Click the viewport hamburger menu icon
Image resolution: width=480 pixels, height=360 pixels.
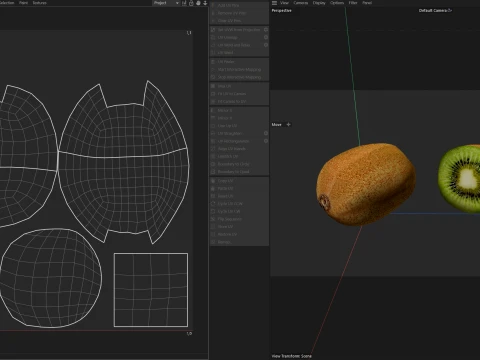coord(274,3)
